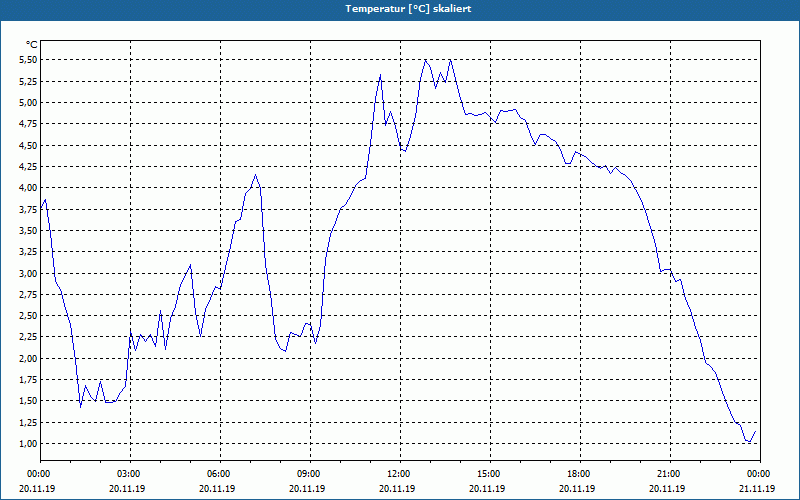Click the 12:00 time label
This screenshot has width=800, height=500.
pos(401,474)
